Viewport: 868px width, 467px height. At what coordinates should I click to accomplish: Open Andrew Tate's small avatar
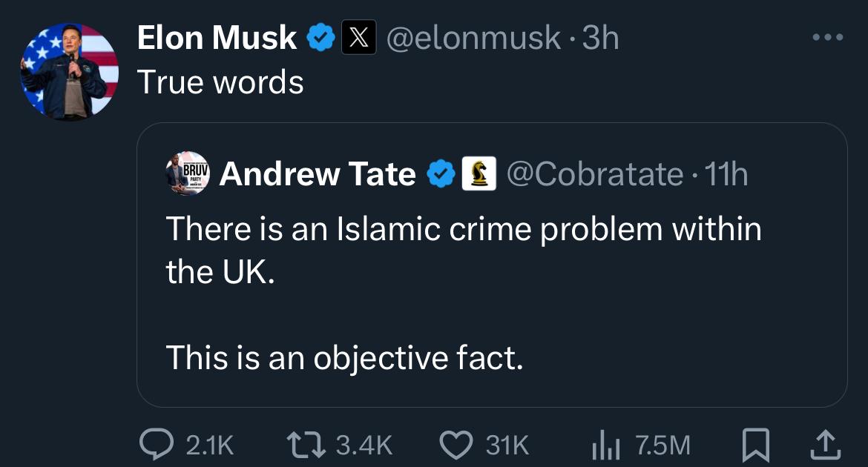point(188,175)
